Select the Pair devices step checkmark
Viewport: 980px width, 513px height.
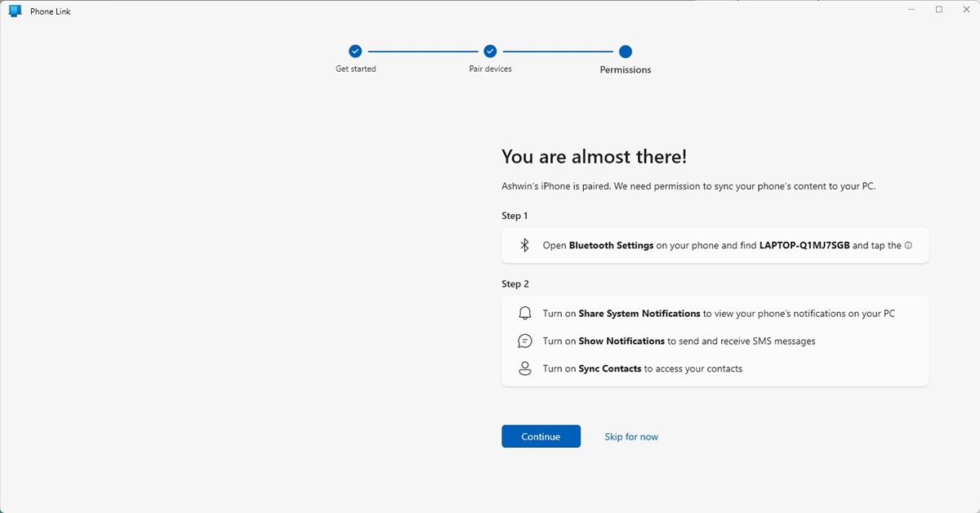490,51
